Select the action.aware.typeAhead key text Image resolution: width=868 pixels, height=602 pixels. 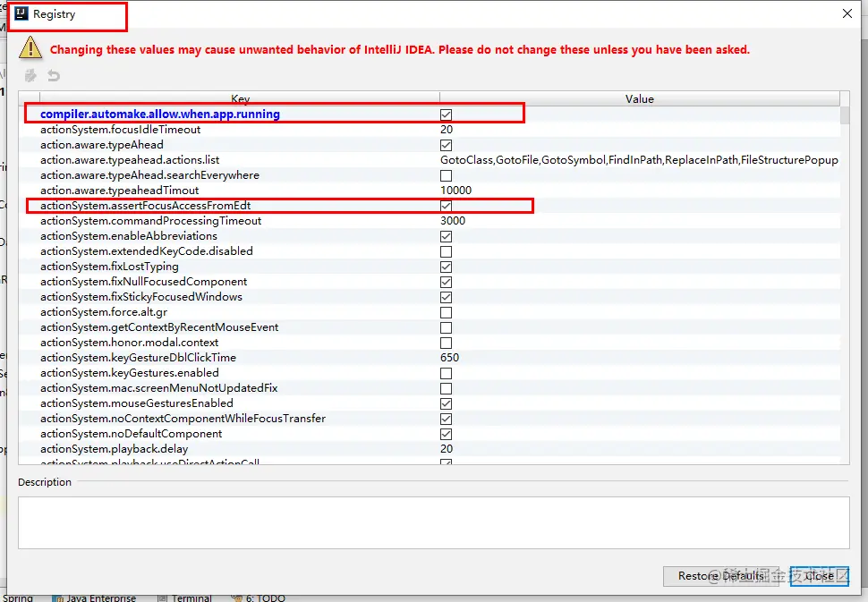coord(102,144)
